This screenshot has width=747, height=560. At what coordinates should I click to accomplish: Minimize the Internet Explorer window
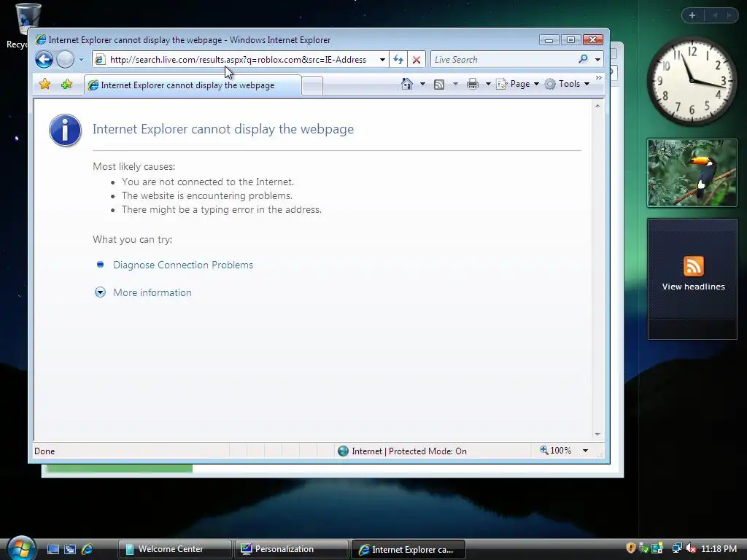549,40
